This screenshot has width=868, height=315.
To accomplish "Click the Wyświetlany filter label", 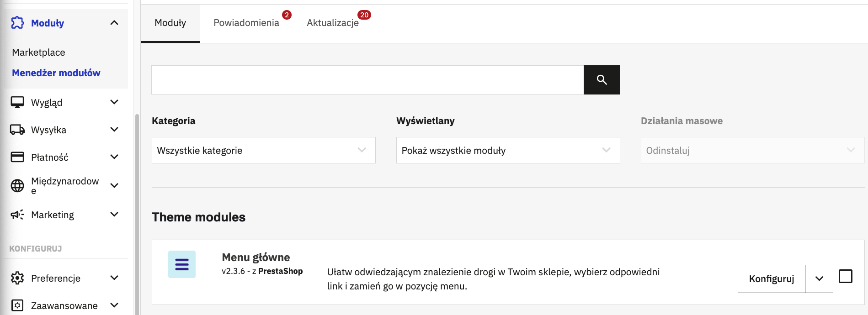I will coord(426,121).
